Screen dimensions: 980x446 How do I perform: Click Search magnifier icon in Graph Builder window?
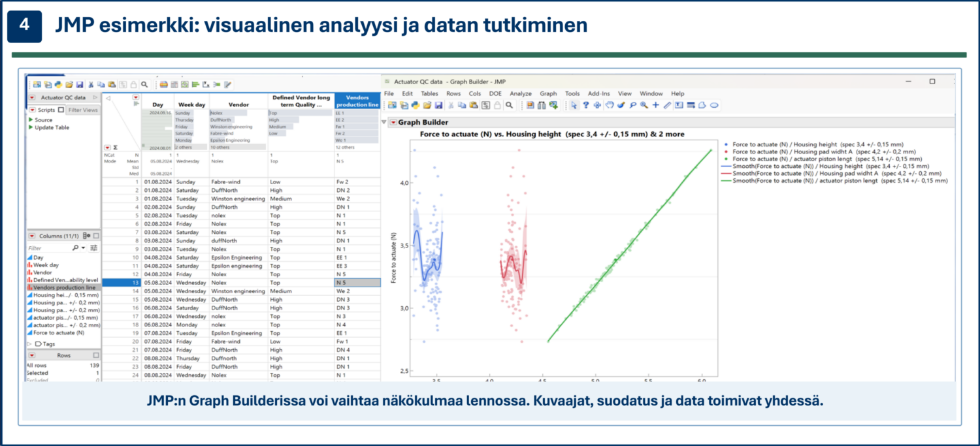(510, 104)
